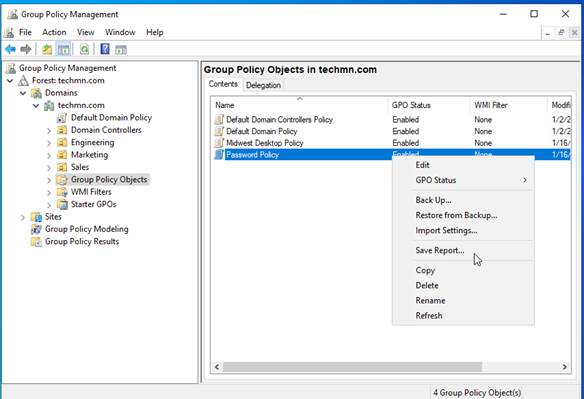Switch to the Delegation tab
Viewport: 584px width, 399px height.
click(263, 85)
